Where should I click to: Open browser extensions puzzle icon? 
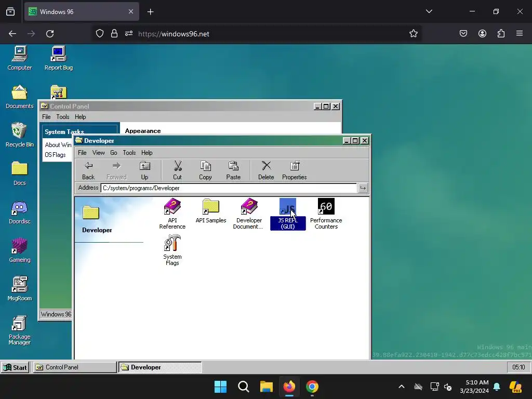point(501,34)
